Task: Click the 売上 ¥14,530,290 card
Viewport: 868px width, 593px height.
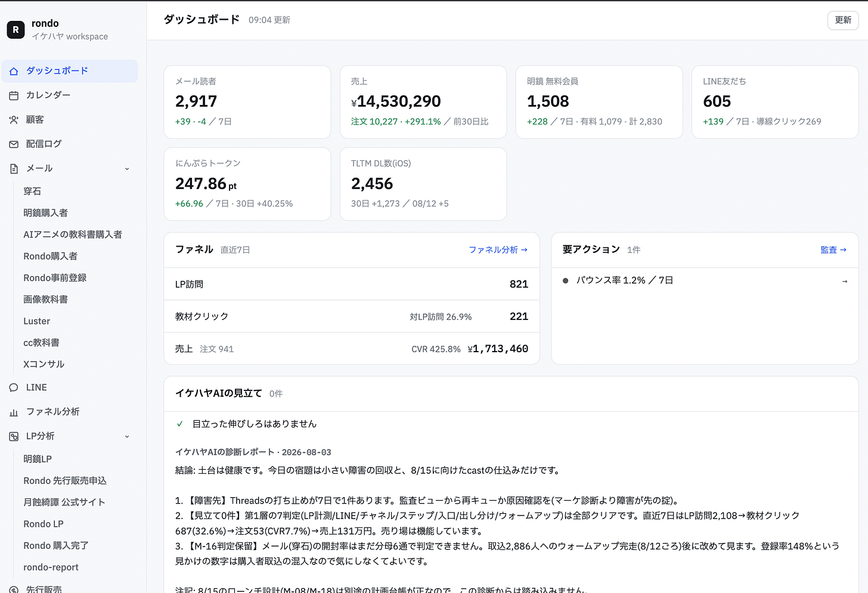Action: pyautogui.click(x=423, y=102)
